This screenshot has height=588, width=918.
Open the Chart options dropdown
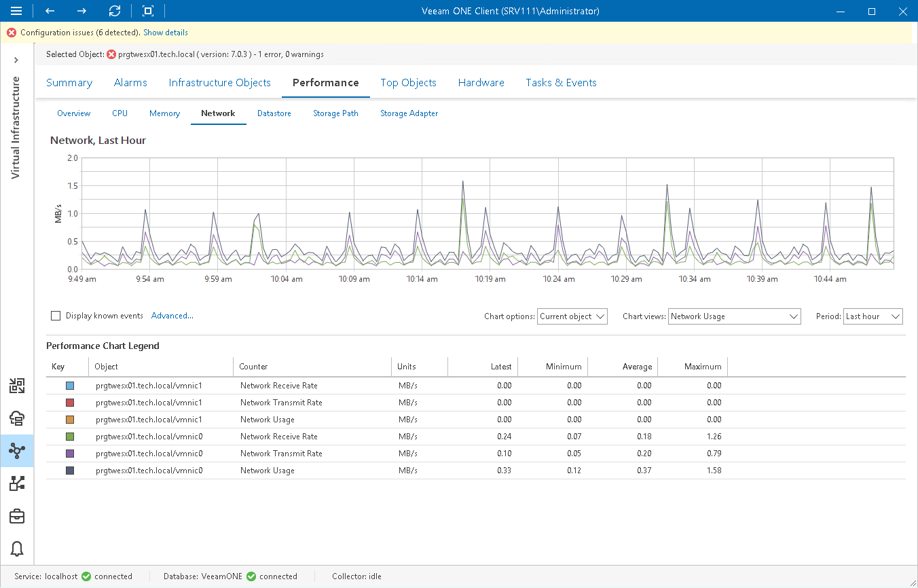point(572,316)
